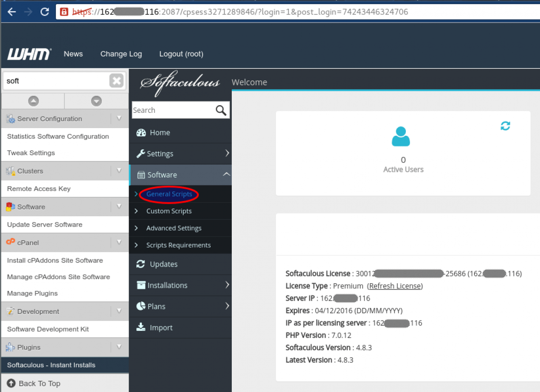Click the WHM logo
The width and height of the screenshot is (540, 392).
point(29,53)
